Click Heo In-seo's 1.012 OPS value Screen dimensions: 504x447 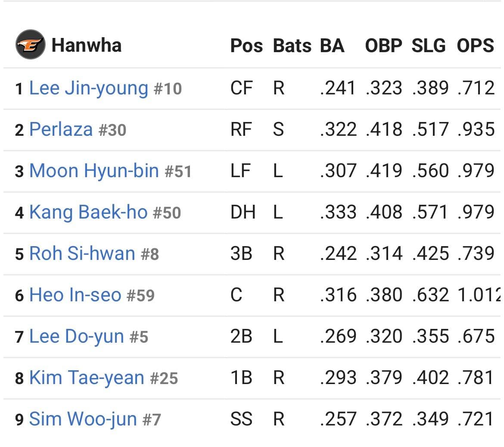click(x=479, y=295)
